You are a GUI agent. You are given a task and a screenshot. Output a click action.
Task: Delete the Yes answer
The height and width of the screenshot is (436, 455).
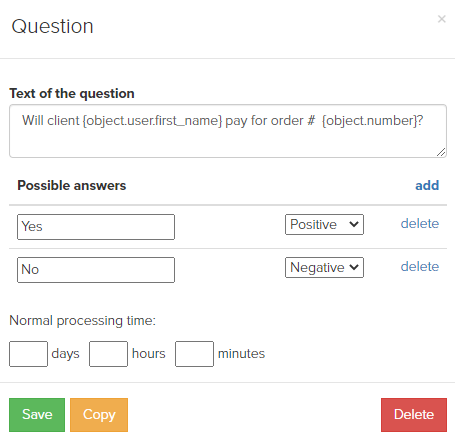click(x=420, y=224)
